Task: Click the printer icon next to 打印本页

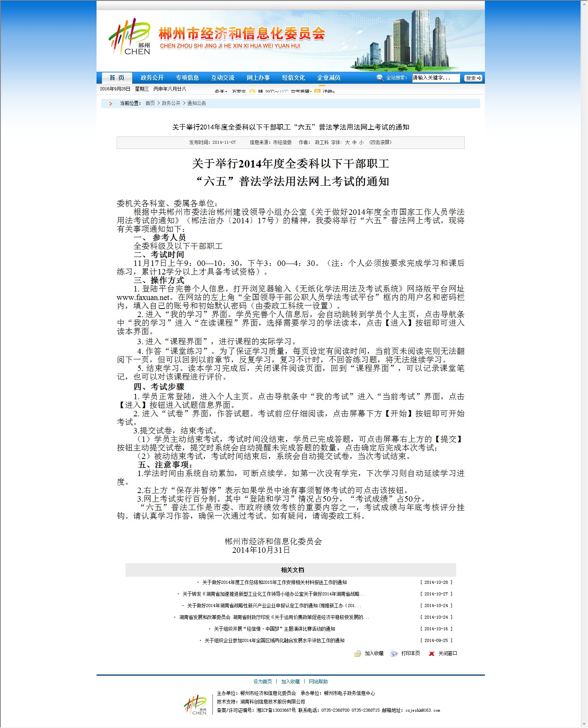Action: tap(394, 654)
